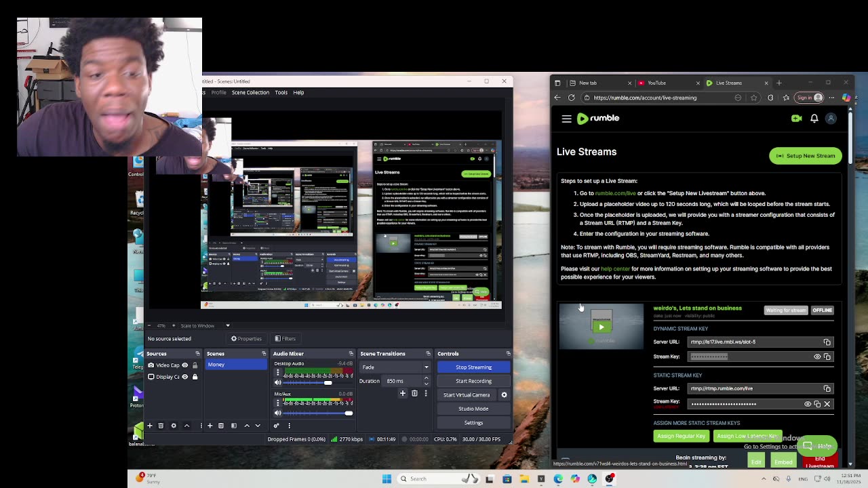Screen dimensions: 868x488
Task: Open the help center link
Action: [615, 269]
